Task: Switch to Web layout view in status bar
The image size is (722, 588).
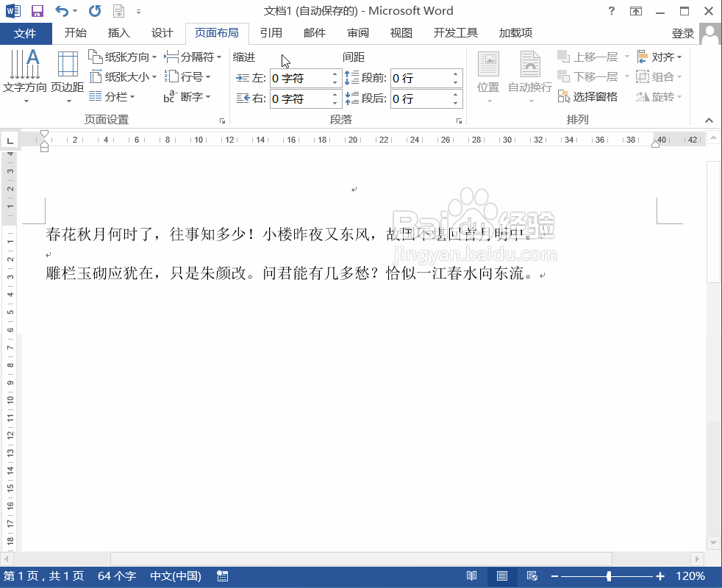Action: coord(532,576)
